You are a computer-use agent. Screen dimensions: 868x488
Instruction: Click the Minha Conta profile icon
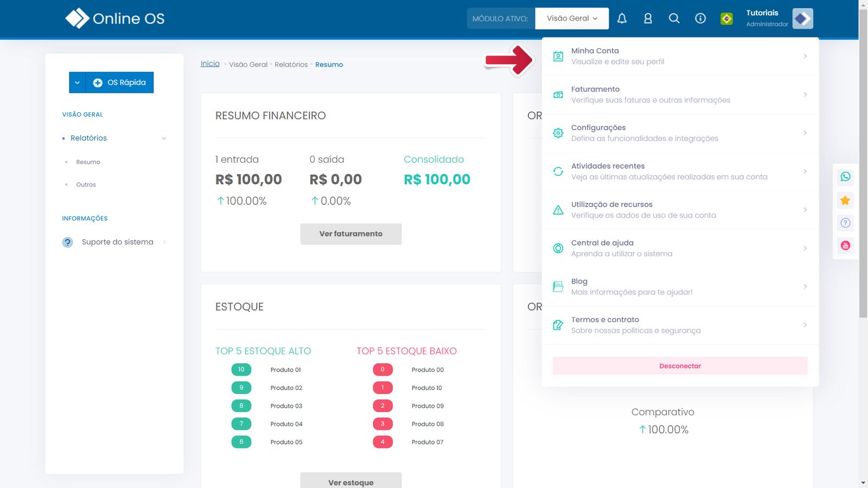pyautogui.click(x=558, y=56)
